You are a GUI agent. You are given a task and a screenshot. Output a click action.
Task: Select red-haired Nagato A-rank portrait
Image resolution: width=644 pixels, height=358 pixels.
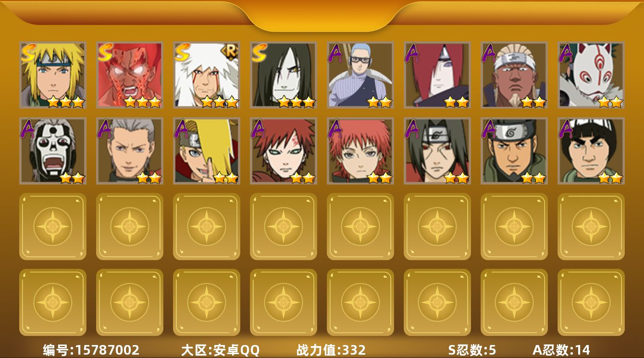(437, 75)
